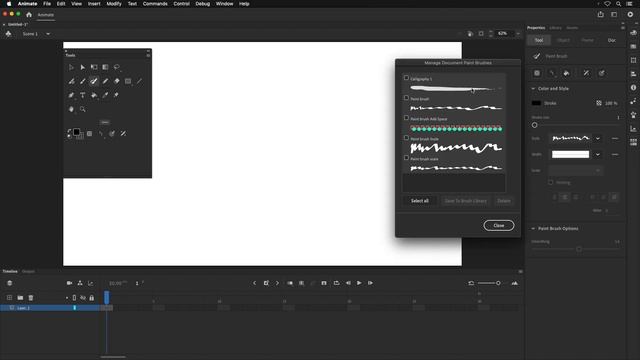Open the Timeline panel options menu

pyautogui.click(x=520, y=271)
